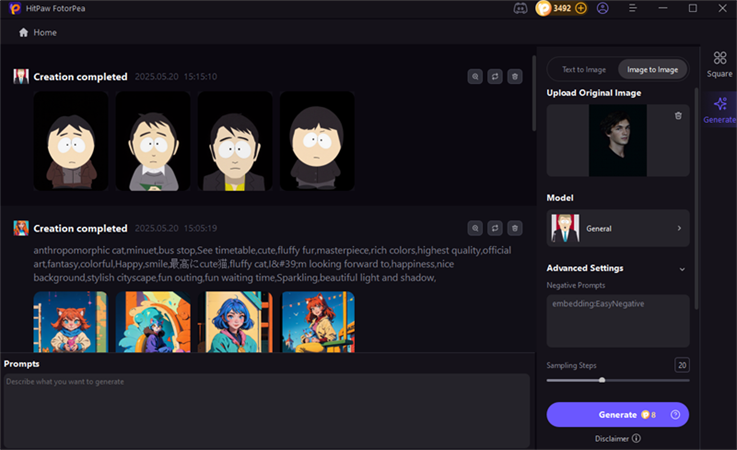Click the Negative Prompts text field

[x=618, y=321]
